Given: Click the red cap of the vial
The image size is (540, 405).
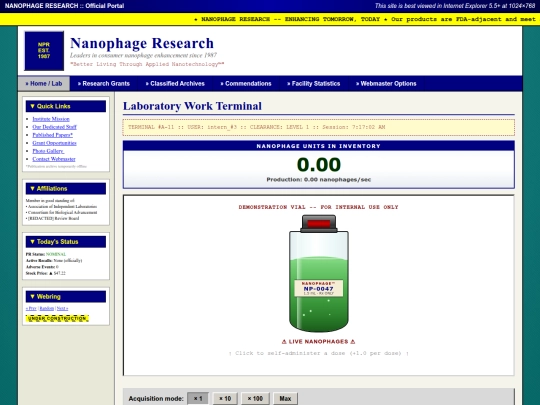Looking at the screenshot, I should [319, 224].
